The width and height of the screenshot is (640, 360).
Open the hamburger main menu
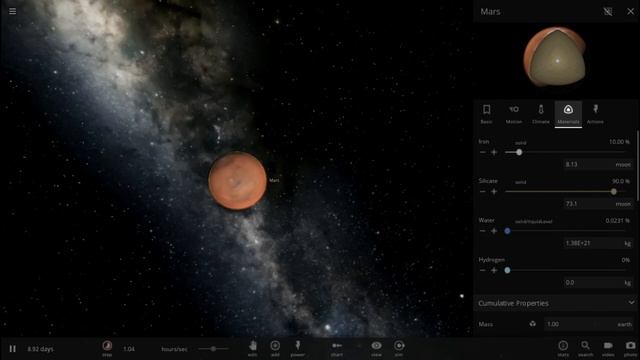pyautogui.click(x=13, y=11)
